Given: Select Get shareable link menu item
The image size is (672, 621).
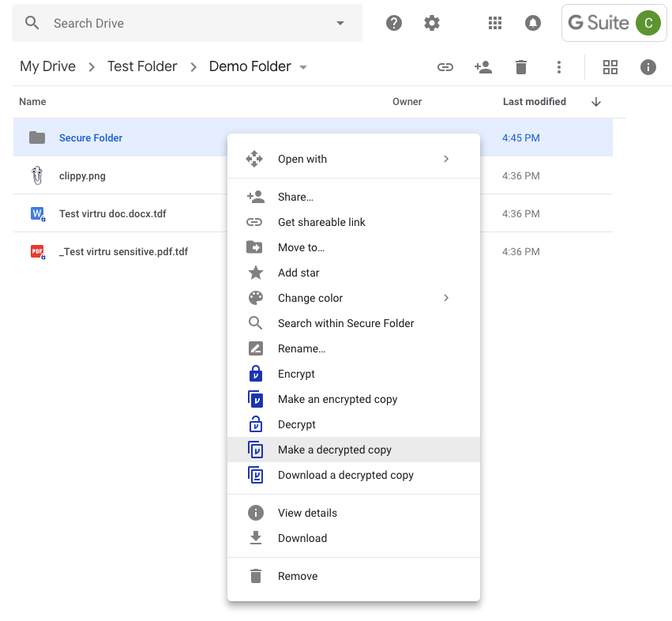Looking at the screenshot, I should click(354, 222).
